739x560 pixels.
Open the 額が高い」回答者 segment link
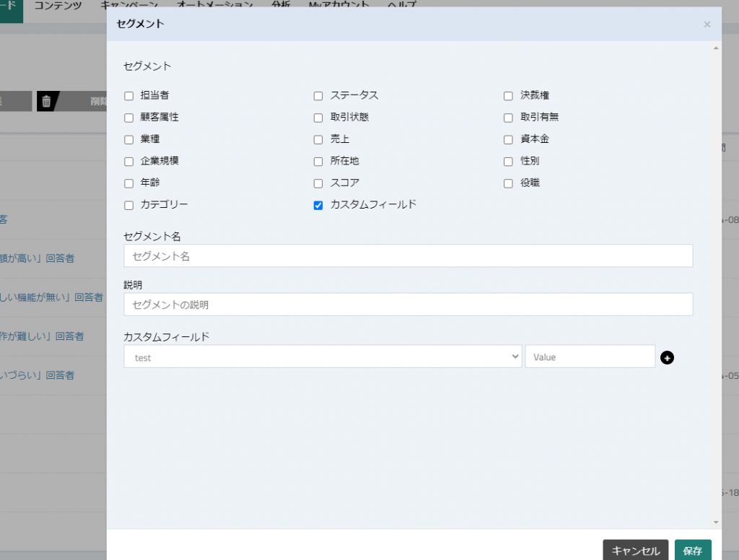(38, 258)
